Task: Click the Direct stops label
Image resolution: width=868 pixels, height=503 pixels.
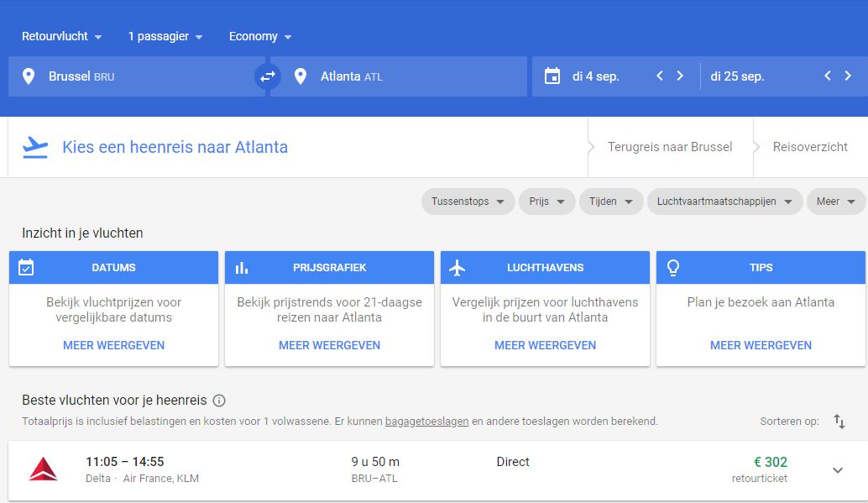Action: click(513, 462)
